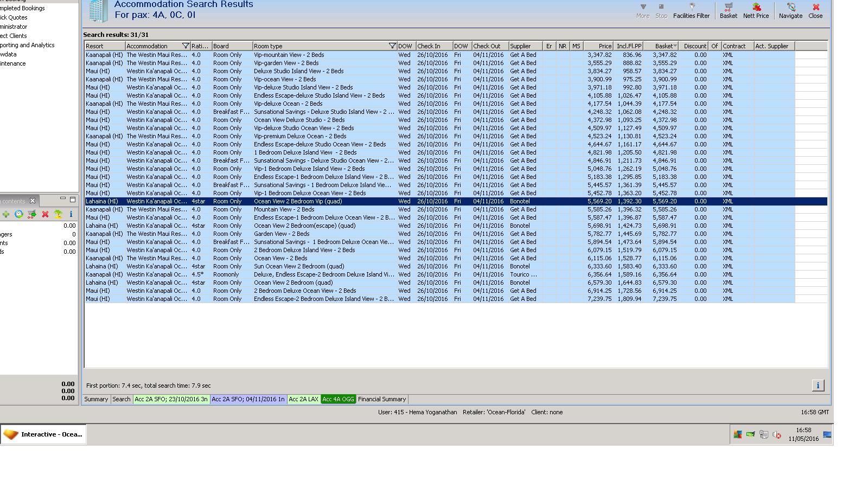Image resolution: width=868 pixels, height=488 pixels.
Task: Click the basket panel cart-with-arrow icon
Action: (x=32, y=214)
